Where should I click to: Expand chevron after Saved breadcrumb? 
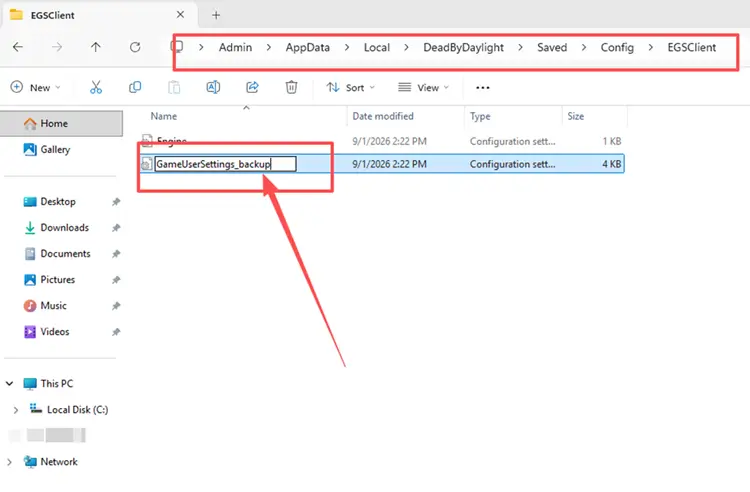(584, 47)
